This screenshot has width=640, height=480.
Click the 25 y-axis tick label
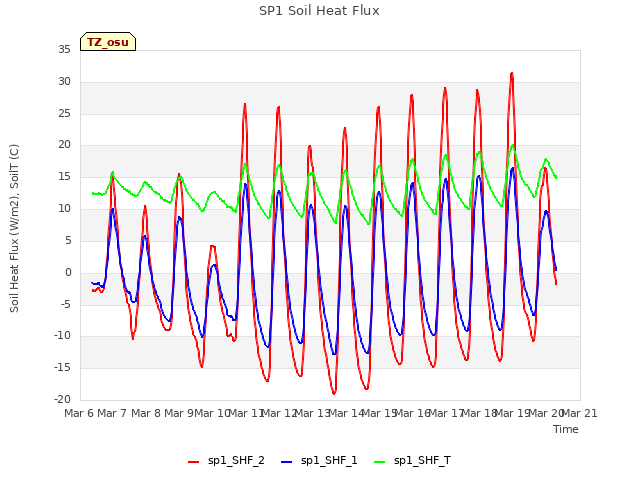click(64, 113)
